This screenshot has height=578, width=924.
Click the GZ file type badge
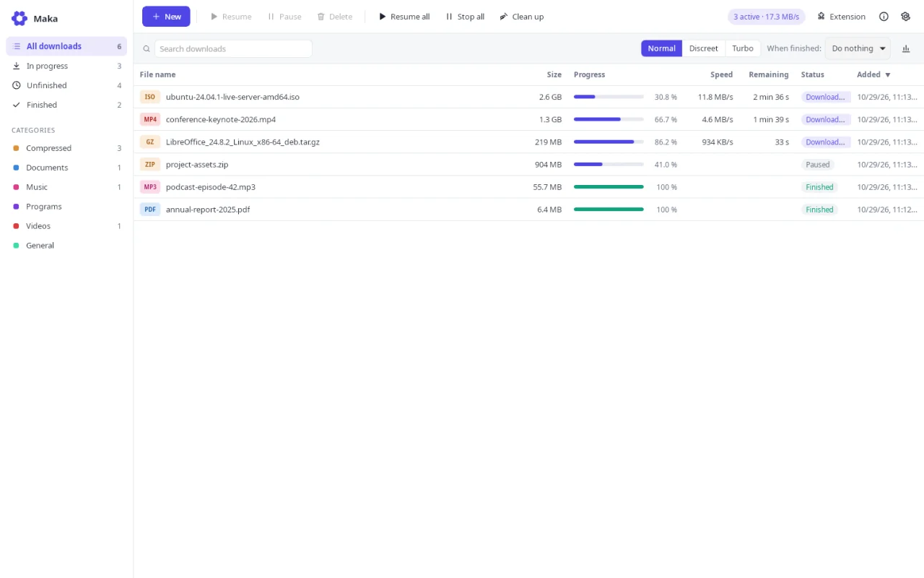(149, 142)
